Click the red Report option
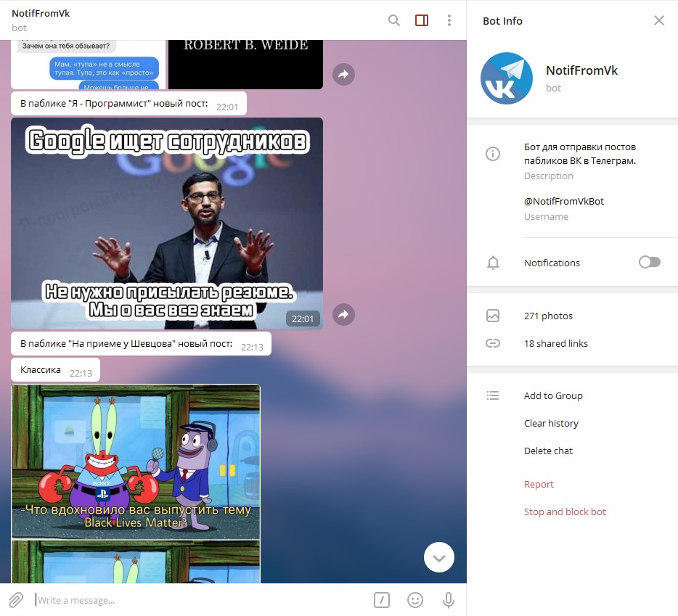Image resolution: width=678 pixels, height=616 pixels. (x=539, y=485)
